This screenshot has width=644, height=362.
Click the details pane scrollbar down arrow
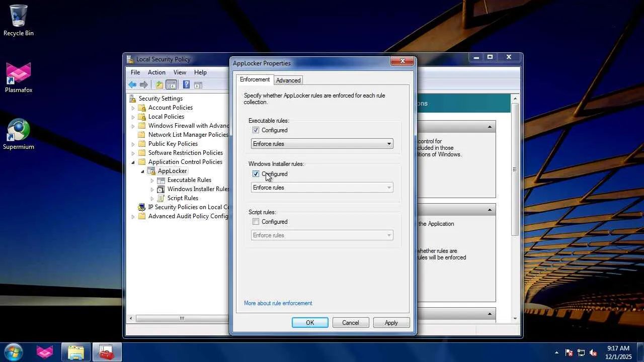515,318
